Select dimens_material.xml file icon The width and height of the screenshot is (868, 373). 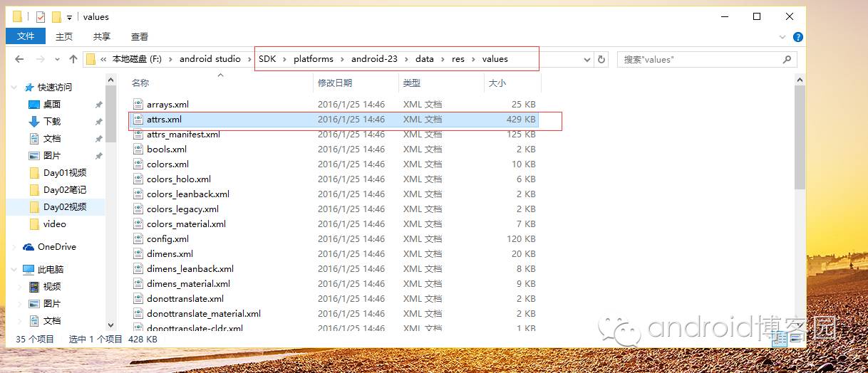[x=138, y=284]
